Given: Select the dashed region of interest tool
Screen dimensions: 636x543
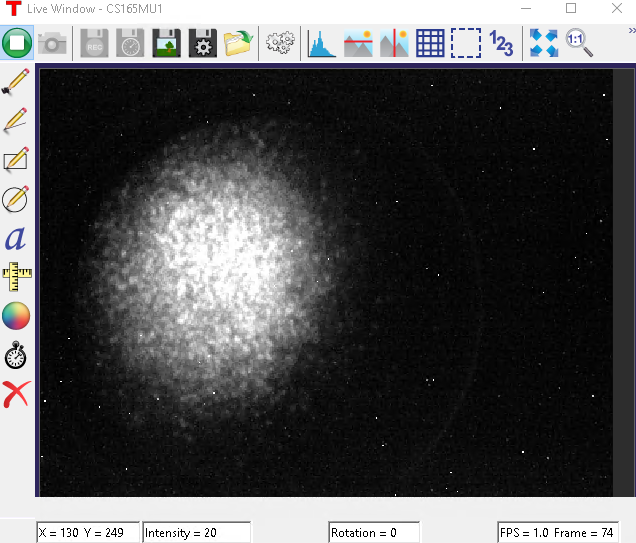Looking at the screenshot, I should pyautogui.click(x=466, y=43).
